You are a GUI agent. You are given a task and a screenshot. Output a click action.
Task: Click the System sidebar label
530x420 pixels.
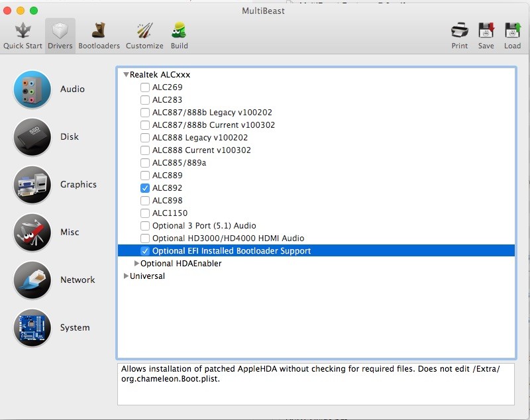(75, 328)
